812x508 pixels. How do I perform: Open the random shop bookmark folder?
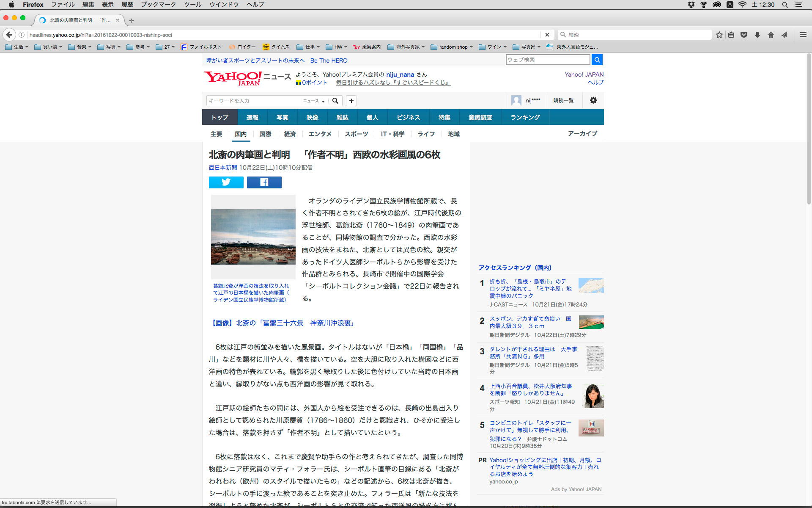coord(451,47)
